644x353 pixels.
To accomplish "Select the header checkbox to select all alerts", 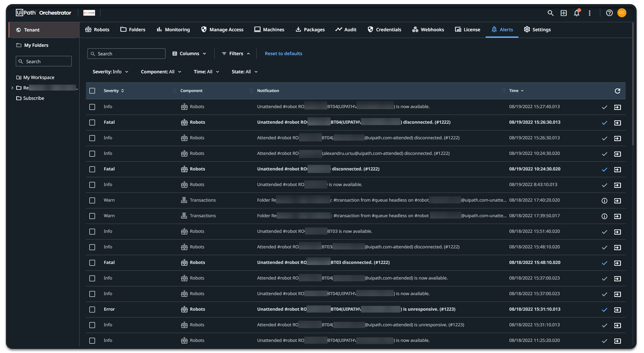I will pyautogui.click(x=92, y=90).
